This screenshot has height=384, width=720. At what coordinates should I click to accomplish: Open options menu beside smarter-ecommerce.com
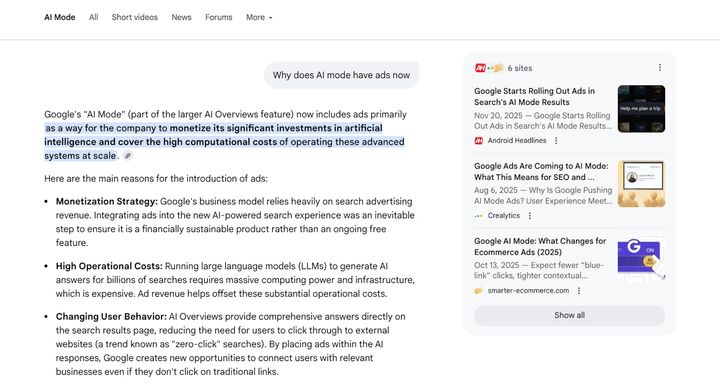[579, 291]
